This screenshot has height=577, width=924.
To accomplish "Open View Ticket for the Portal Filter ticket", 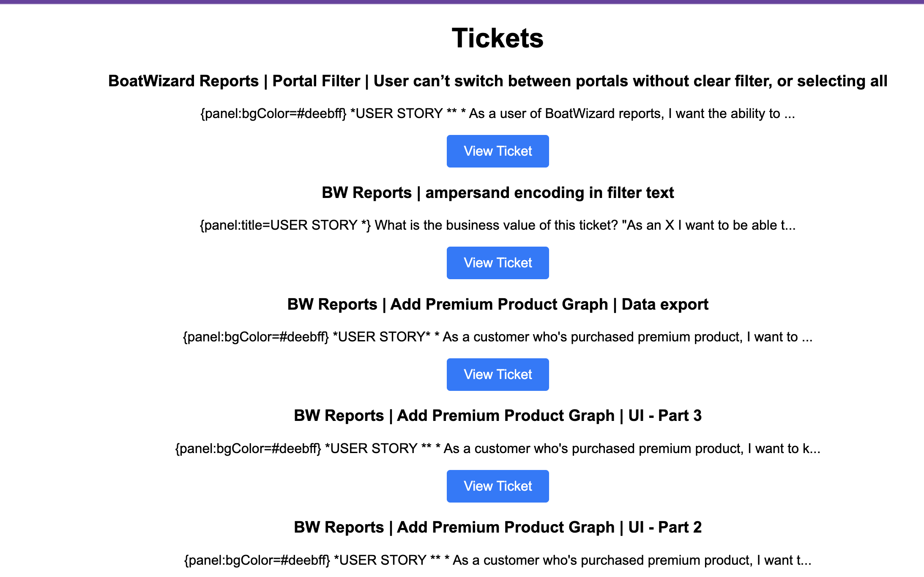I will [x=498, y=151].
